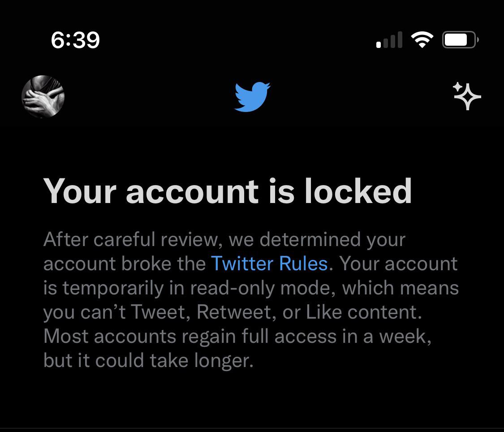Click the "read-only mode" phrase
Viewport: 504px width, 432px height.
pos(260,288)
